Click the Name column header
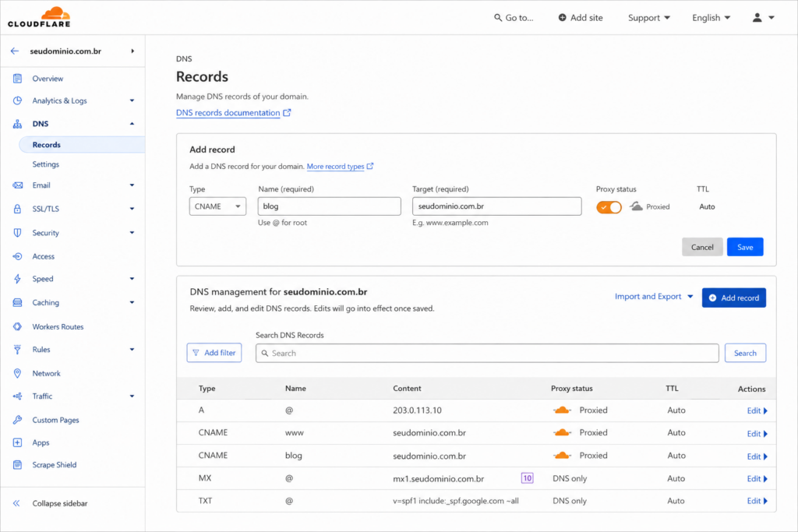 point(295,388)
